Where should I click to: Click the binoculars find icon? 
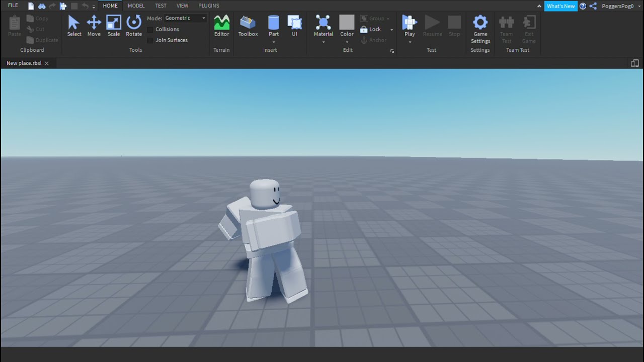coord(42,6)
